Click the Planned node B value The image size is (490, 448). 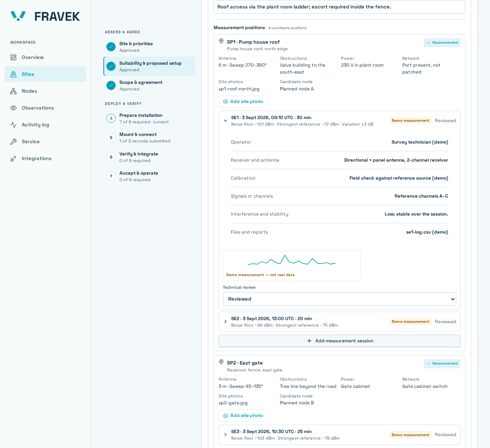pos(297,403)
